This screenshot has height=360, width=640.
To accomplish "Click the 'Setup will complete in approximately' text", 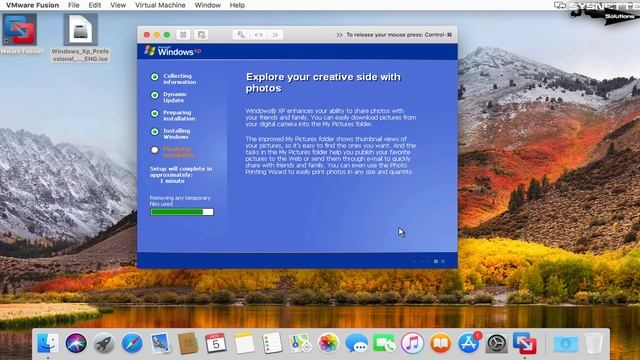I will pos(181,172).
